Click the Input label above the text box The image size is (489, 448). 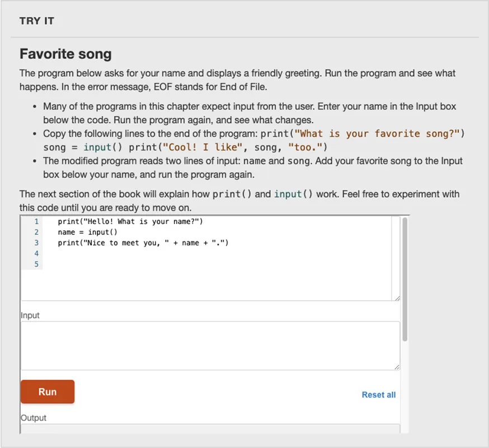point(29,315)
